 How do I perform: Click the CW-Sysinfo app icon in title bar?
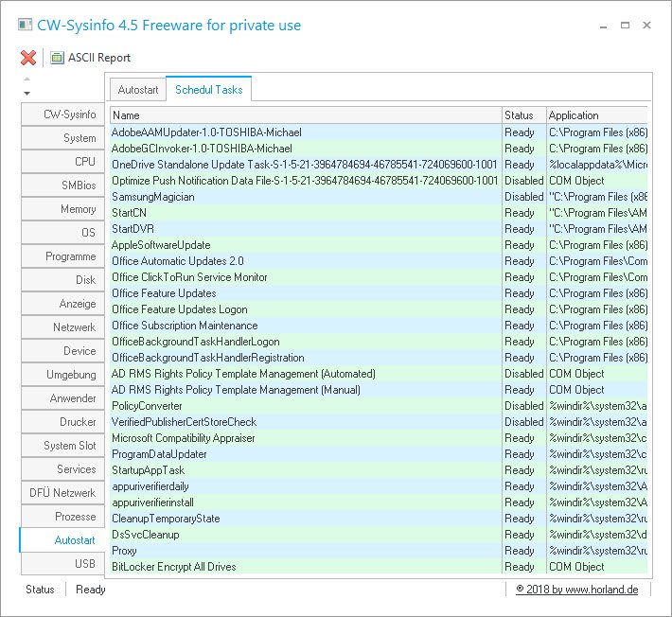[x=15, y=25]
